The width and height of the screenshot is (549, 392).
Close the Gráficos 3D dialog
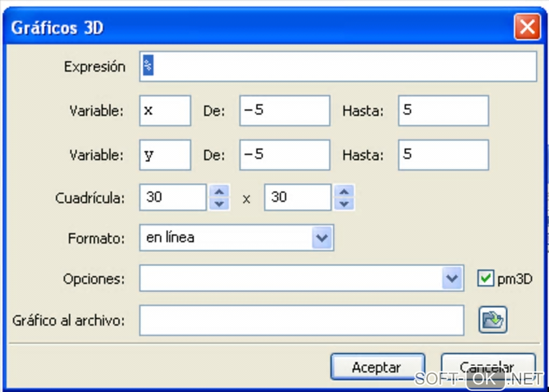[527, 27]
